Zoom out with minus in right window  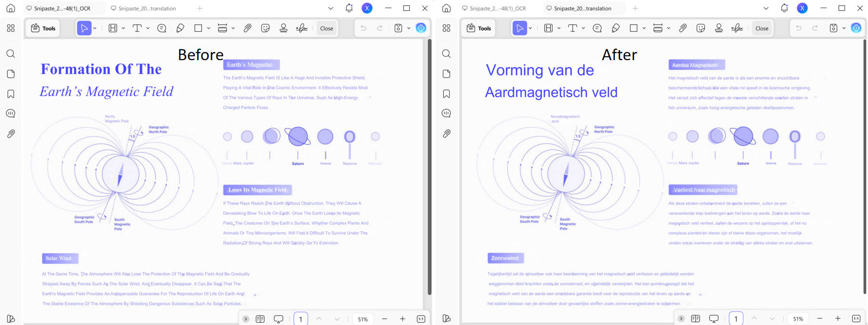pyautogui.click(x=820, y=319)
